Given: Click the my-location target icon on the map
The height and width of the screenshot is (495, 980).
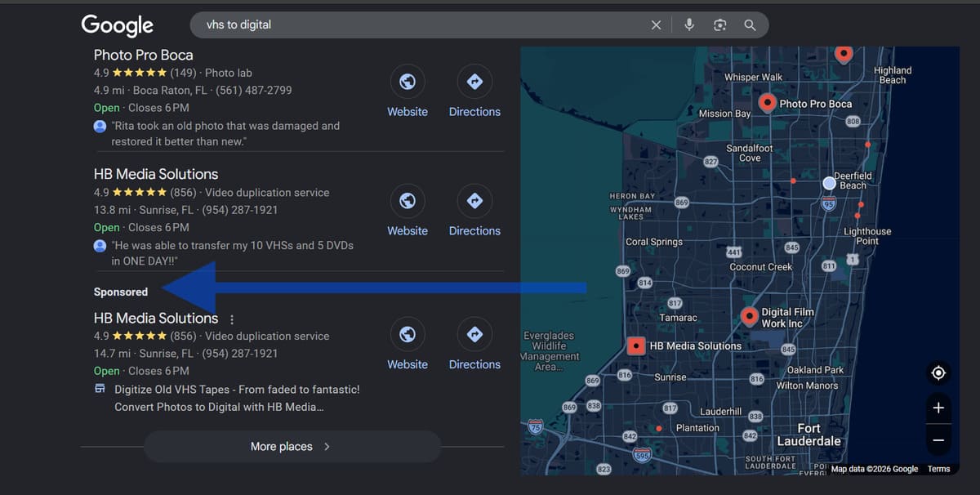Looking at the screenshot, I should 938,372.
